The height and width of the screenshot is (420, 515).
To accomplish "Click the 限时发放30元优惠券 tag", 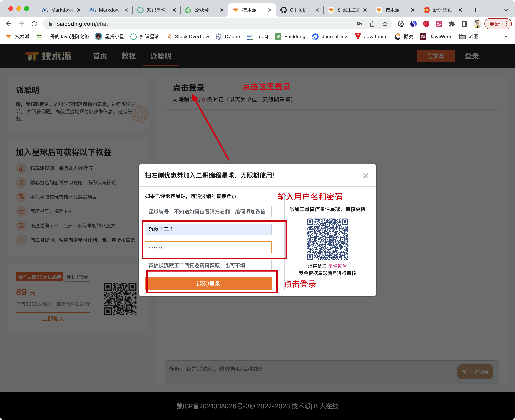I will [x=39, y=277].
